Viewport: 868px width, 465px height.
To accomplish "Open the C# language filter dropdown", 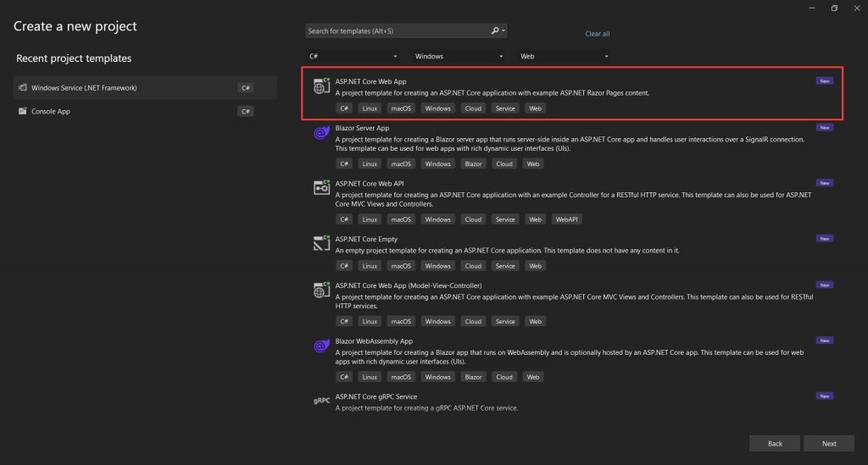I will coord(353,57).
